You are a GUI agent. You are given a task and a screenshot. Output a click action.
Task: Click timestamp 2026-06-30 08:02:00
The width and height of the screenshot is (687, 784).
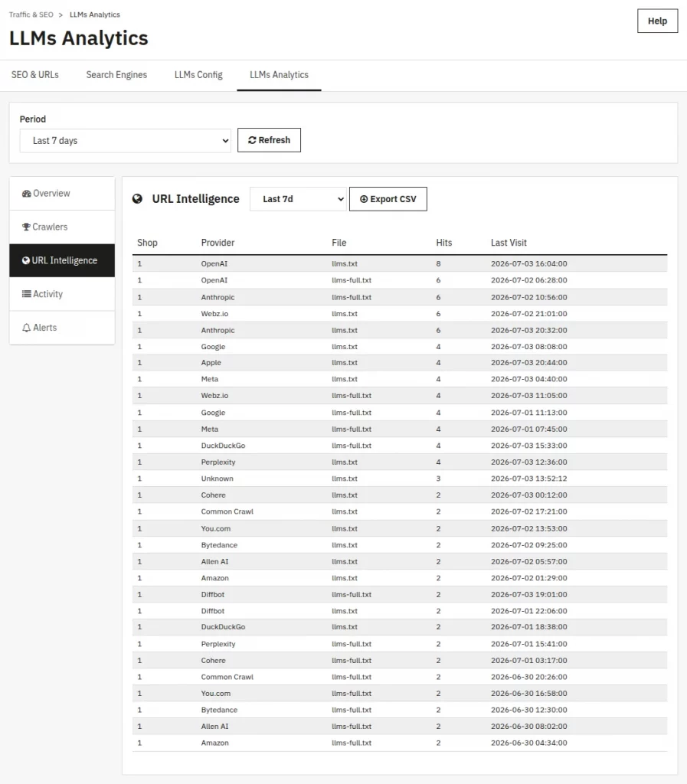[529, 727]
